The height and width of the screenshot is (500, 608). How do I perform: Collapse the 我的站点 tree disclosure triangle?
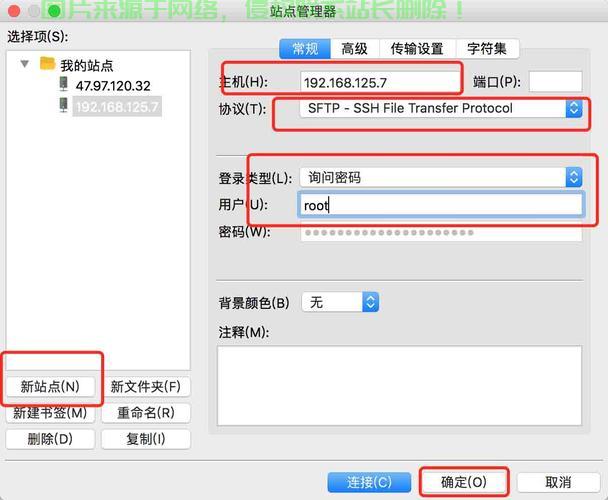click(x=25, y=64)
